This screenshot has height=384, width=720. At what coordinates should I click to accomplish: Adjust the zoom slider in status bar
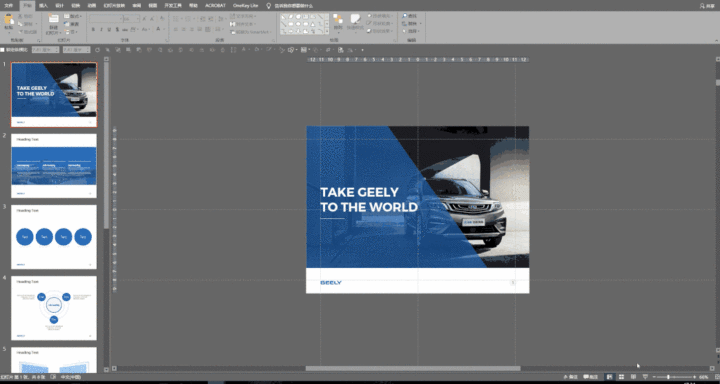(x=668, y=377)
